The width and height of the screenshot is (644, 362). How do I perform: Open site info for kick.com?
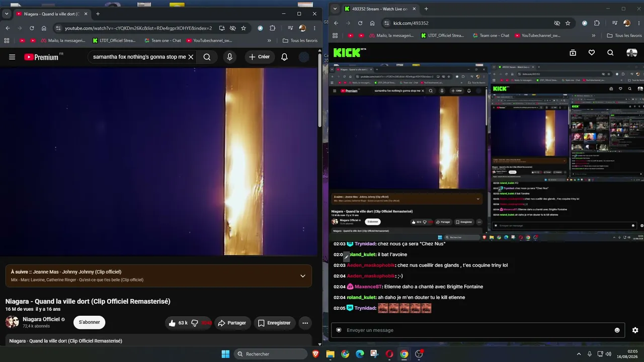click(386, 23)
